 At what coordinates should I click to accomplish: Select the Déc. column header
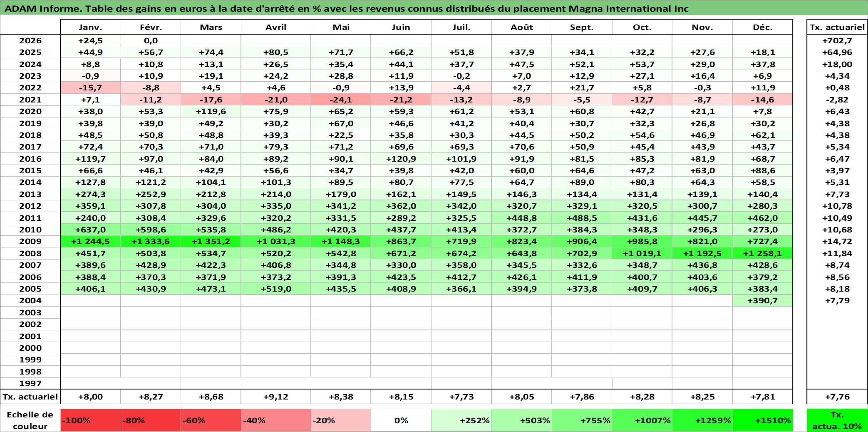coord(762,27)
